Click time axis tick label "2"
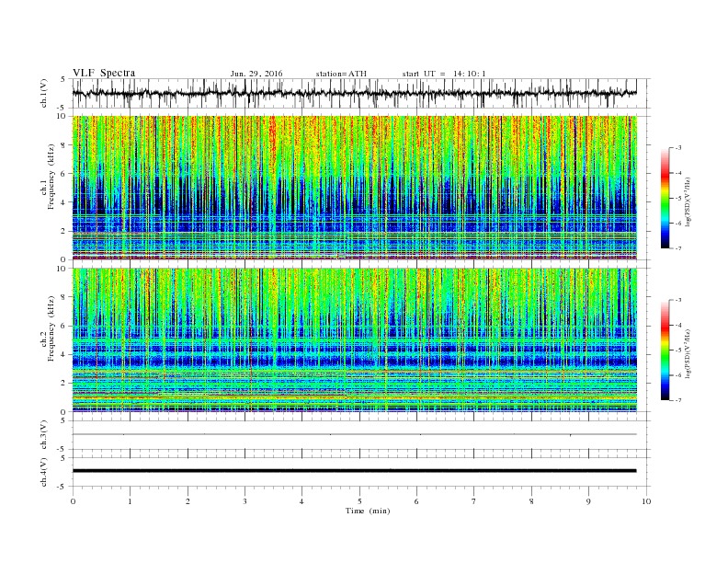728x563 pixels. 188,501
